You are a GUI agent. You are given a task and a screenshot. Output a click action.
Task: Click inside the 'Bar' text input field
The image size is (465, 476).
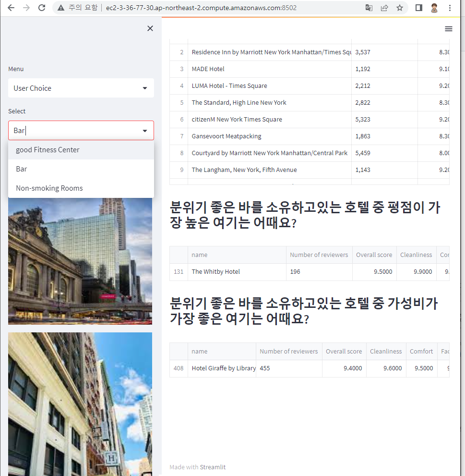pyautogui.click(x=72, y=130)
